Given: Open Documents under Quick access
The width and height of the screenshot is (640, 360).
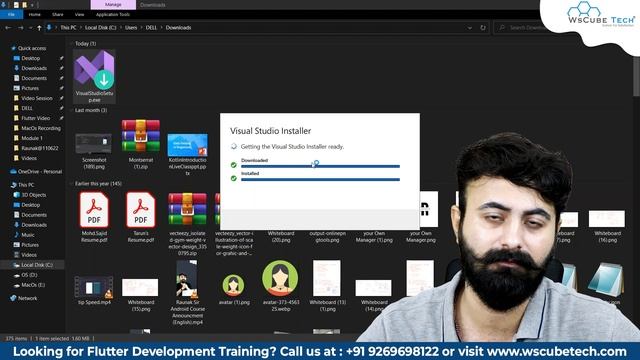Looking at the screenshot, I should pyautogui.click(x=34, y=78).
